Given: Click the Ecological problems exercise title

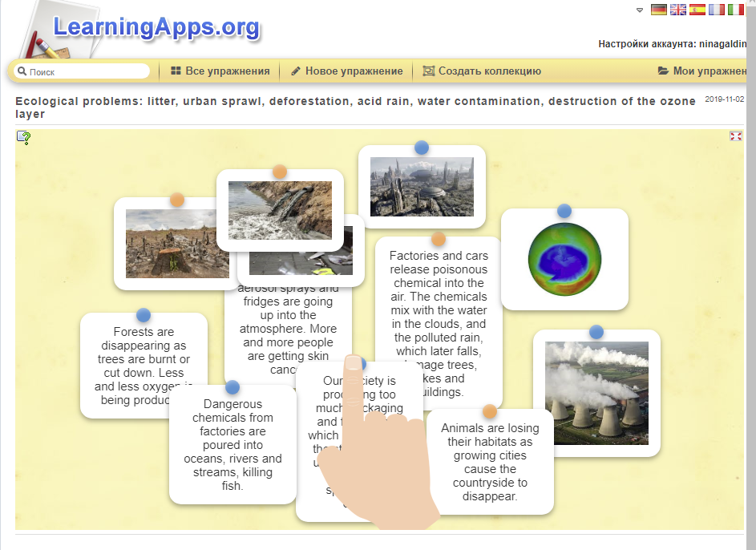Looking at the screenshot, I should coord(355,107).
